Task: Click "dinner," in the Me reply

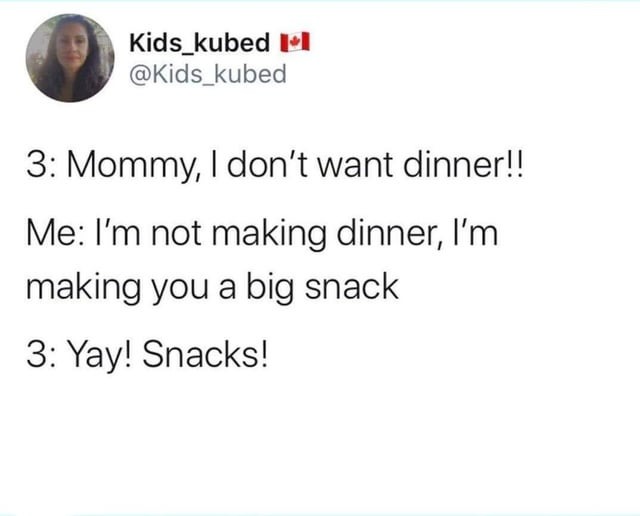Action: point(391,234)
